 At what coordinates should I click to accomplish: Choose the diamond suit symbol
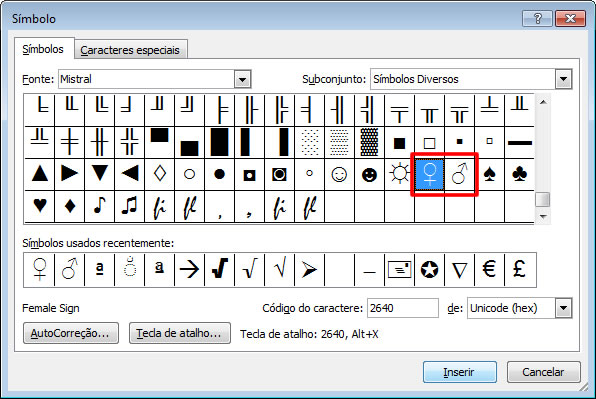coord(70,206)
